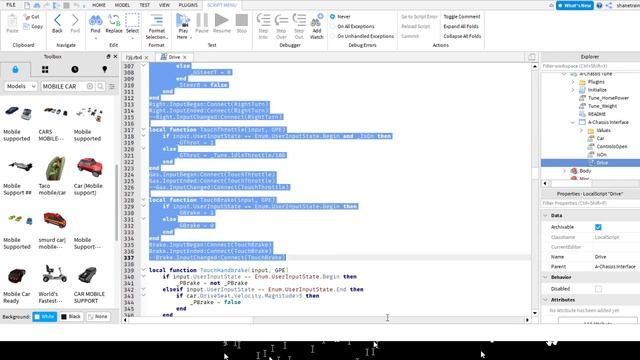Click the Pause playback icon
This screenshot has width=640, height=360.
tap(202, 20)
